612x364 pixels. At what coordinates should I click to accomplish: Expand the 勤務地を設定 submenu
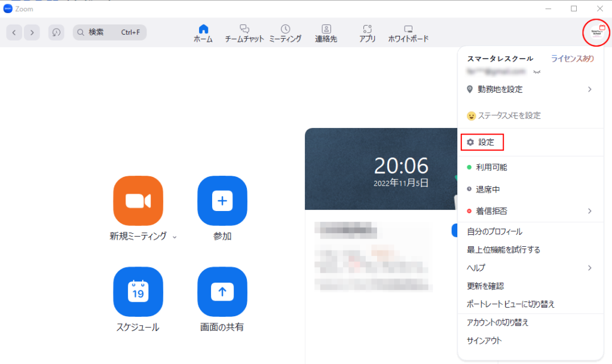tap(589, 89)
